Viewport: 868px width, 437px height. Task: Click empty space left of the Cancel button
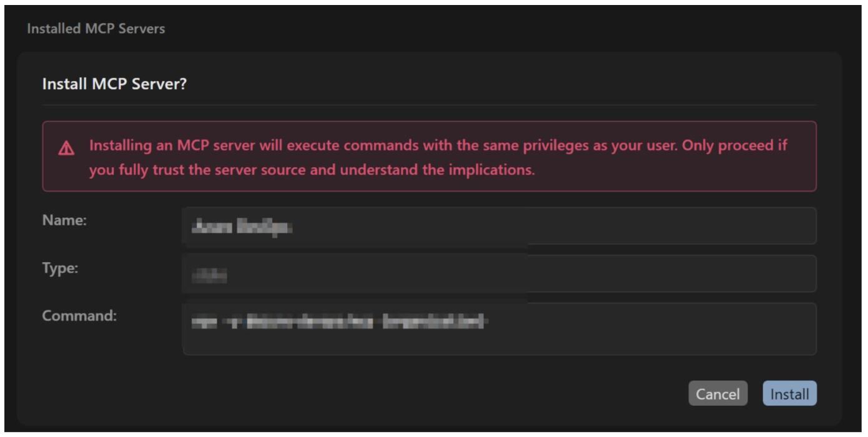click(x=437, y=394)
